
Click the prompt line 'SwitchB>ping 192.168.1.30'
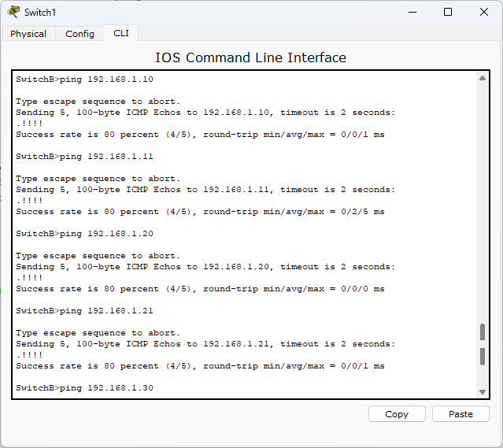[85, 388]
